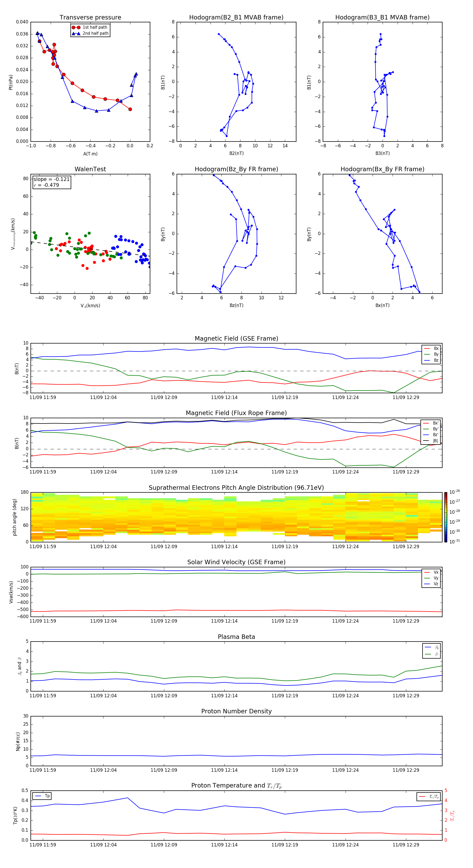Click the Tp legend box
This screenshot has width=473, height=868.
(x=42, y=796)
